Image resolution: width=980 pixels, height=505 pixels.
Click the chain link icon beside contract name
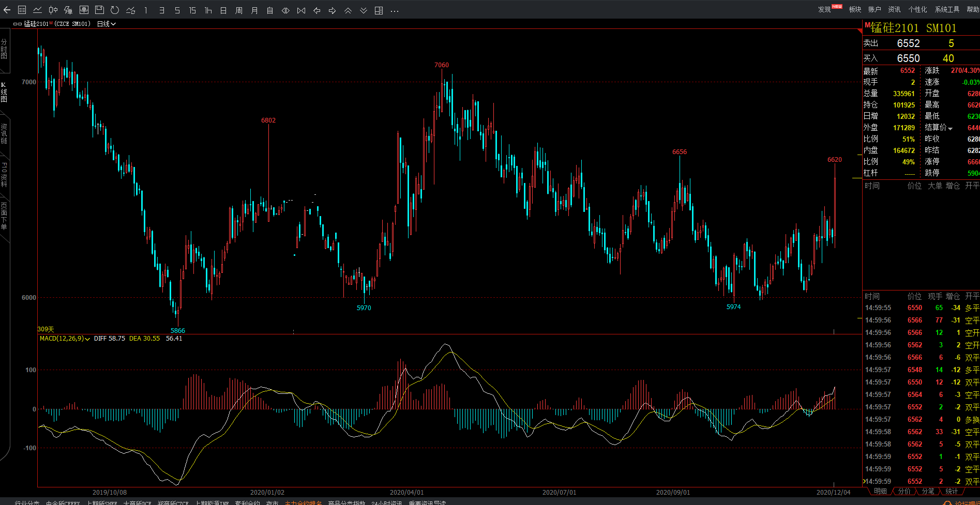pyautogui.click(x=18, y=24)
